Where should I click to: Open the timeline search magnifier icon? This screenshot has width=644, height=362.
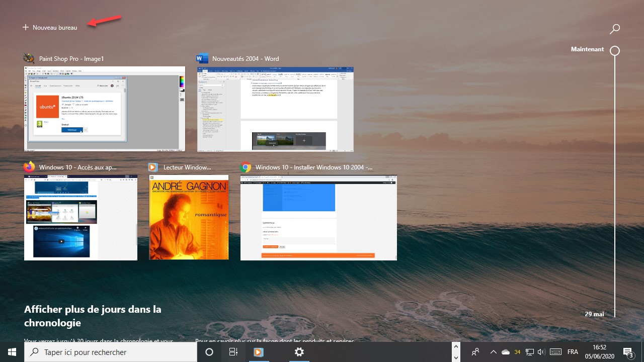[614, 29]
